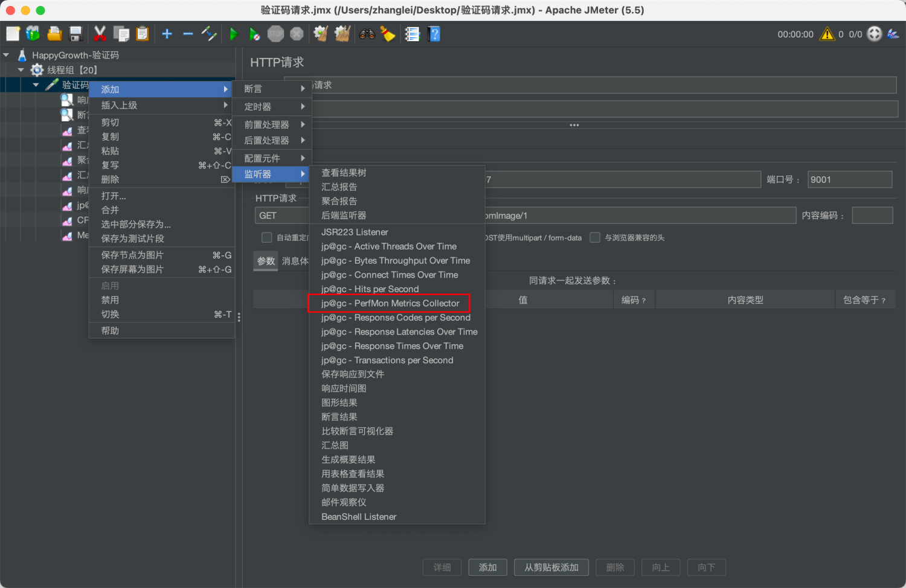Collapse the HappyGrowth-验证码 test plan node
This screenshot has width=906, height=588.
tap(7, 55)
